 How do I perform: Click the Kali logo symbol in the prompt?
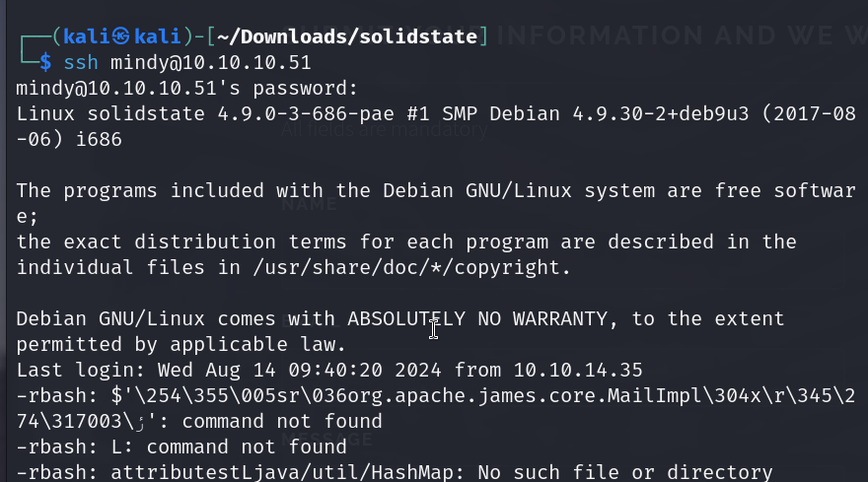pos(120,37)
